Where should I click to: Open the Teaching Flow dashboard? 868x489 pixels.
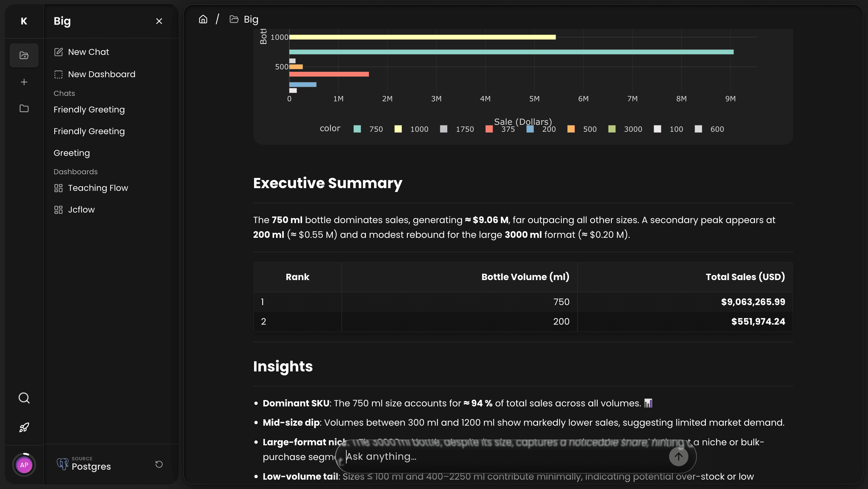[98, 188]
